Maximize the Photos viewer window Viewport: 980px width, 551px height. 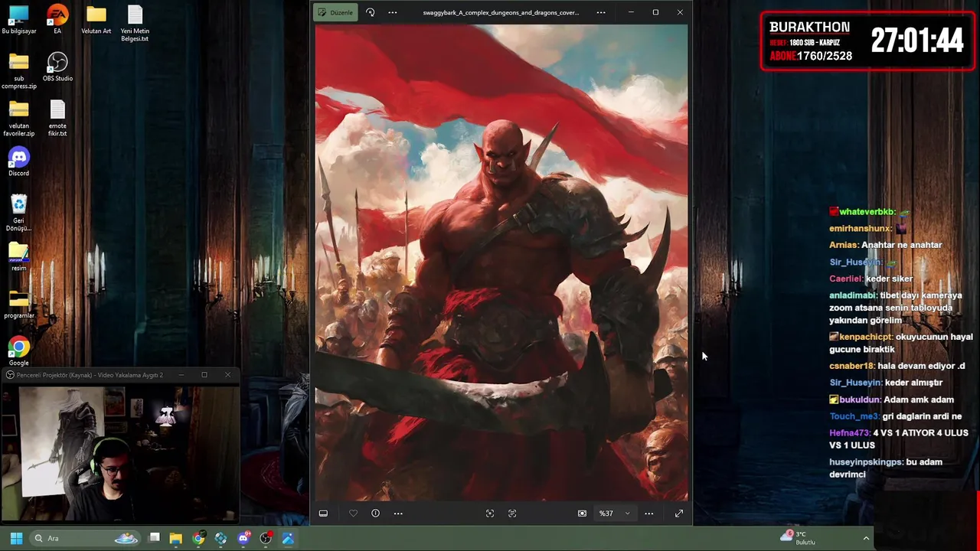coord(655,12)
